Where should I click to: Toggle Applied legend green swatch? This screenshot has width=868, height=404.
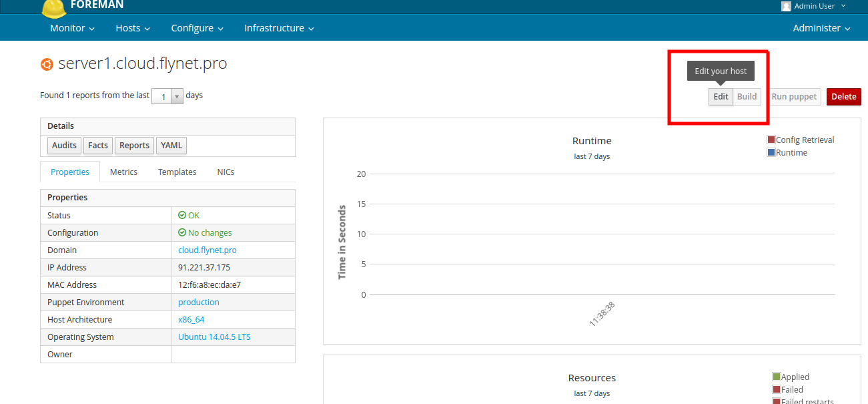777,377
